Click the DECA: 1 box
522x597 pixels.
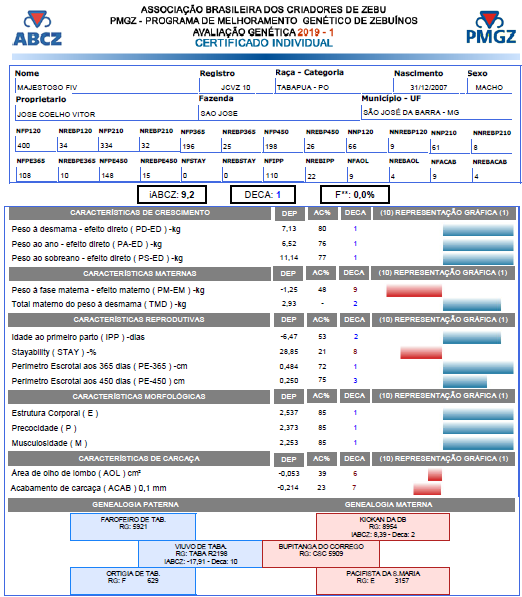point(263,195)
